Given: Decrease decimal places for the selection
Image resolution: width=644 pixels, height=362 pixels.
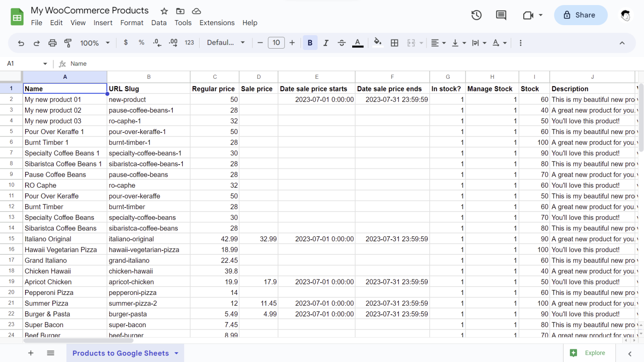Looking at the screenshot, I should pyautogui.click(x=156, y=43).
